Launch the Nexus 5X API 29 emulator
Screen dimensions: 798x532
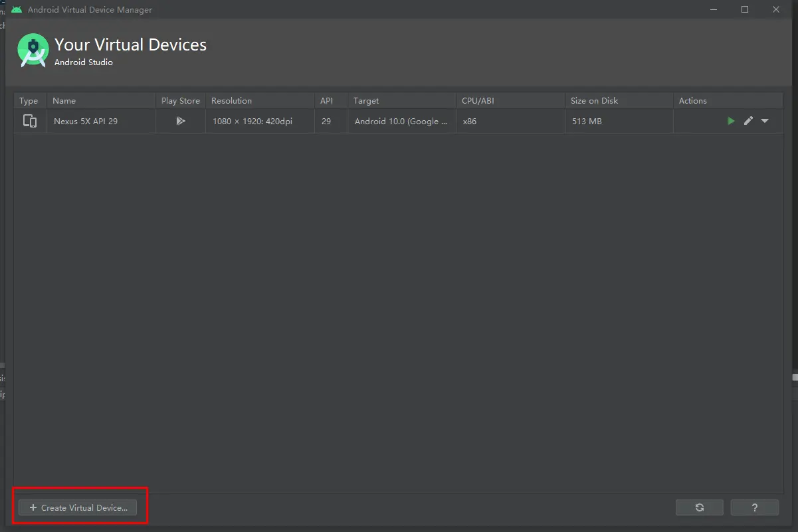point(731,121)
